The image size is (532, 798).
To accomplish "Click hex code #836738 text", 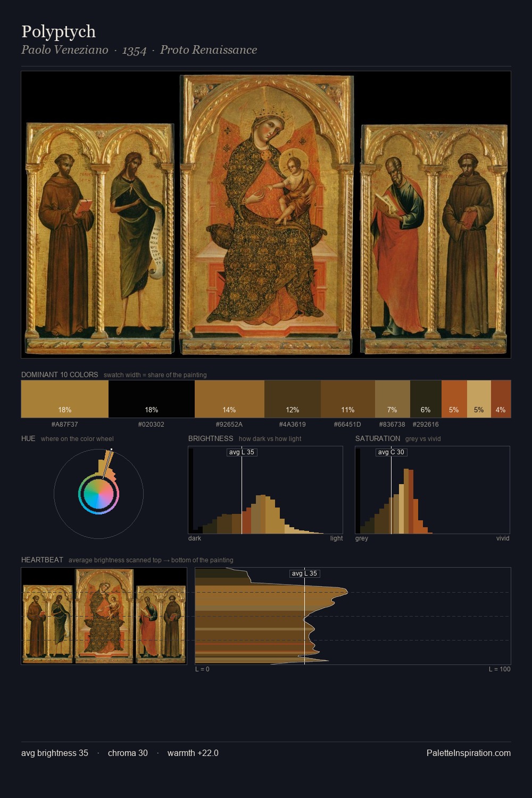I will click(392, 425).
